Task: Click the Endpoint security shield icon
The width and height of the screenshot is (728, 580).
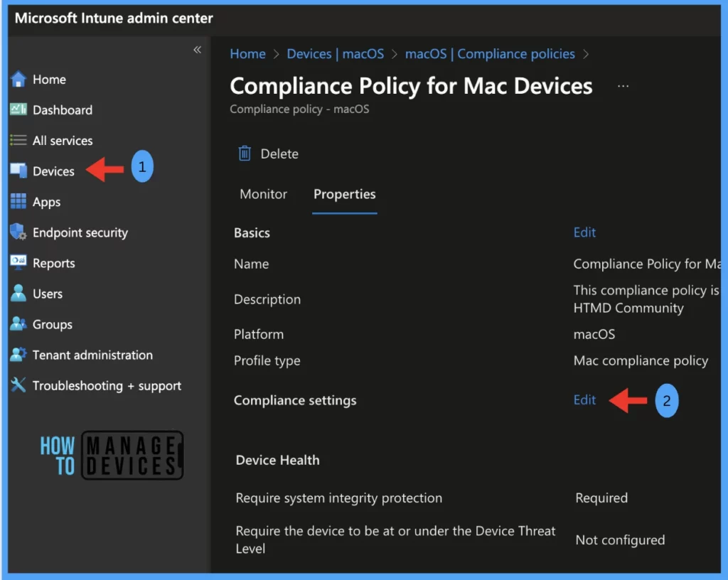Action: (x=18, y=232)
